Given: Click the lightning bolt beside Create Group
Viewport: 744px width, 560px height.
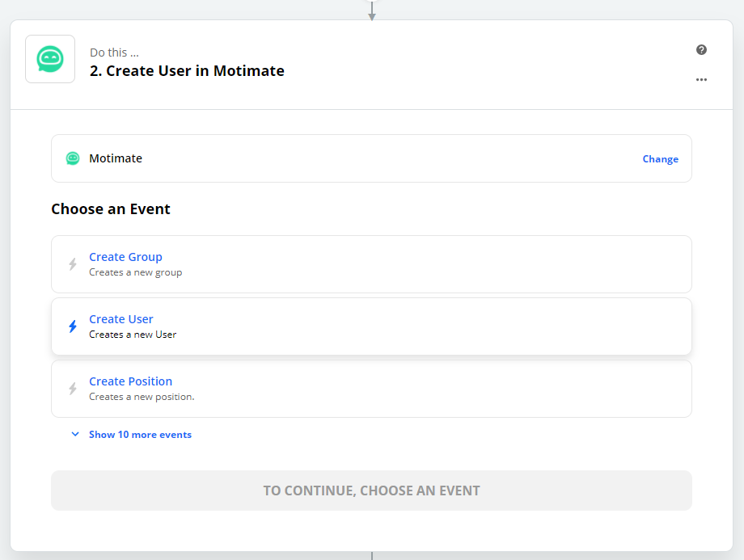Looking at the screenshot, I should point(73,264).
